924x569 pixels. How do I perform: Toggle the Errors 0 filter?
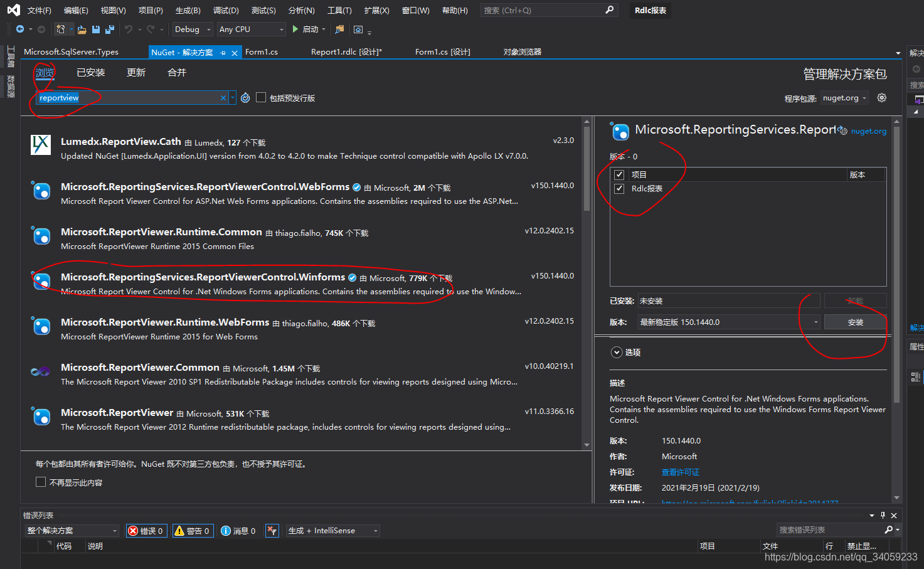point(147,531)
